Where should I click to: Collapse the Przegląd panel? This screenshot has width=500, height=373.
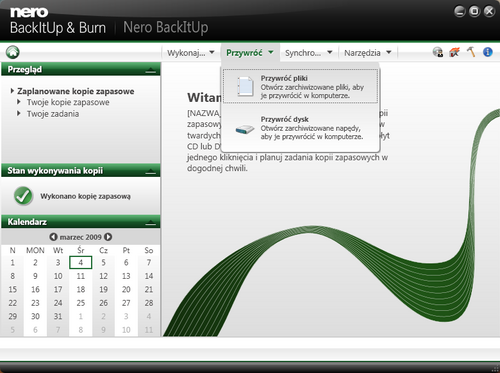click(x=151, y=70)
